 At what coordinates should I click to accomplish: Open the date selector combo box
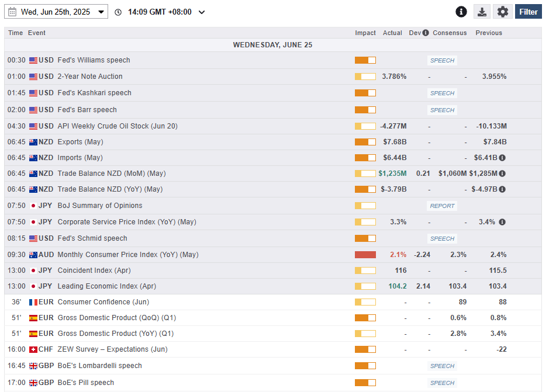(x=56, y=11)
